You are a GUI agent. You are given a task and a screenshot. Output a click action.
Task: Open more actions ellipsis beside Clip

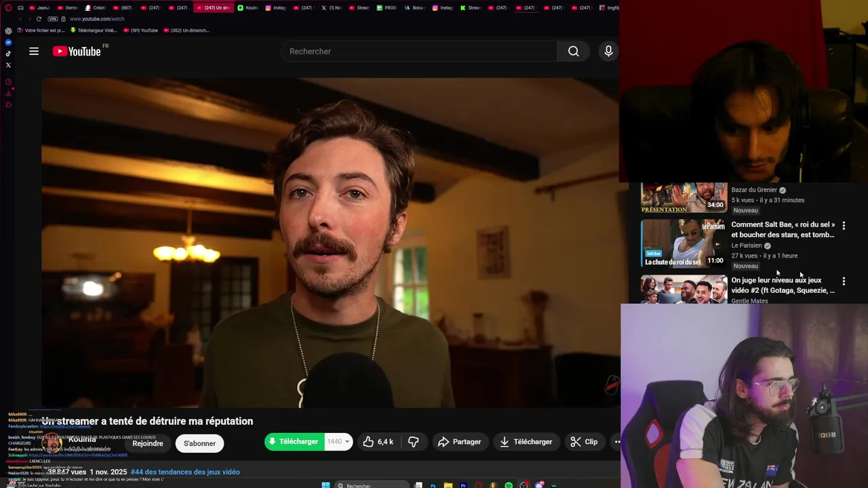616,442
